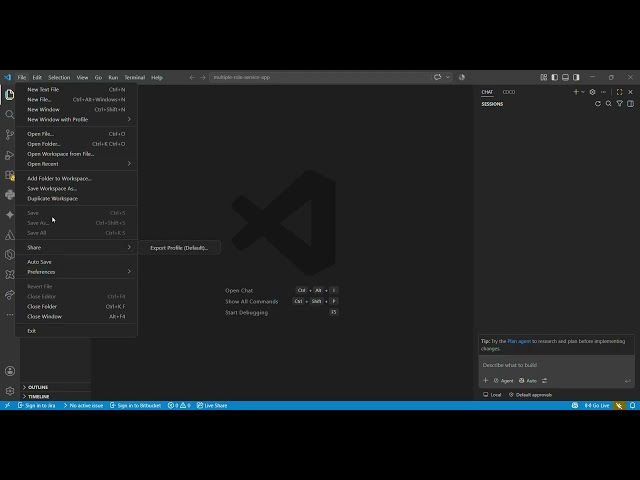
Task: Switch to the COCO tab
Action: pyautogui.click(x=509, y=92)
